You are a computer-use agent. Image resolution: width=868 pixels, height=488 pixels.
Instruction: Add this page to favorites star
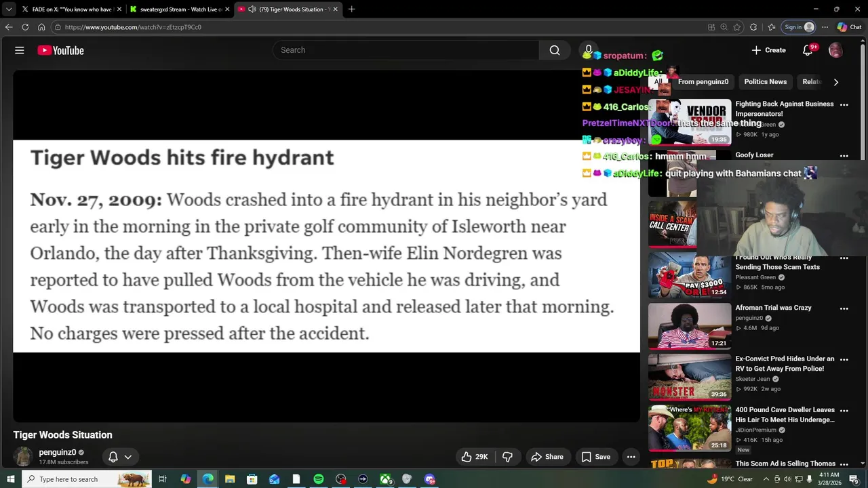point(737,27)
